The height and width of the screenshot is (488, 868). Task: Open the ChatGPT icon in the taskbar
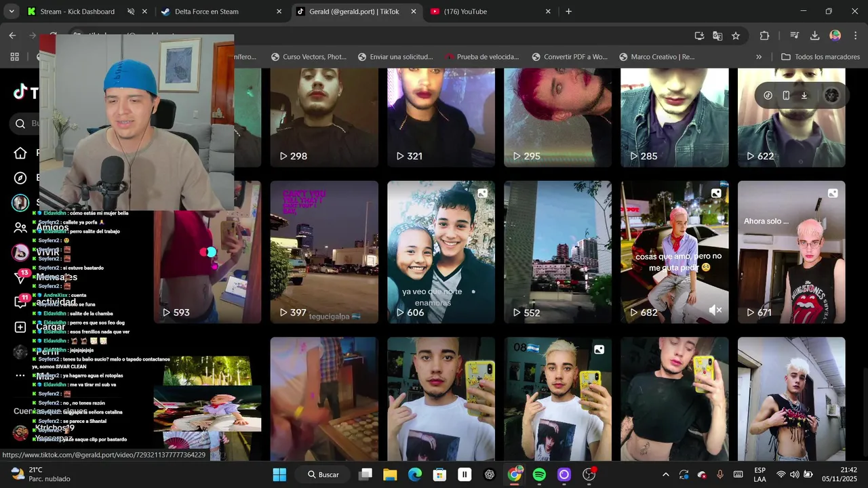490,474
